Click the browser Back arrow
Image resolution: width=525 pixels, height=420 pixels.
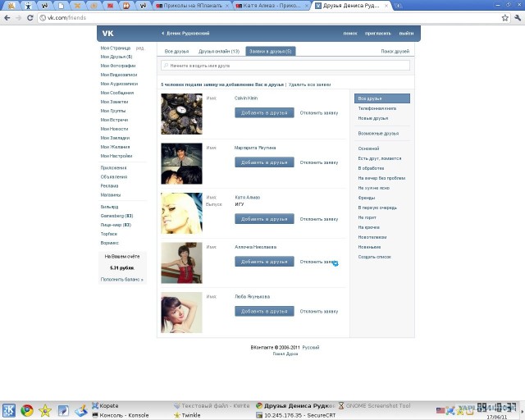click(x=7, y=18)
